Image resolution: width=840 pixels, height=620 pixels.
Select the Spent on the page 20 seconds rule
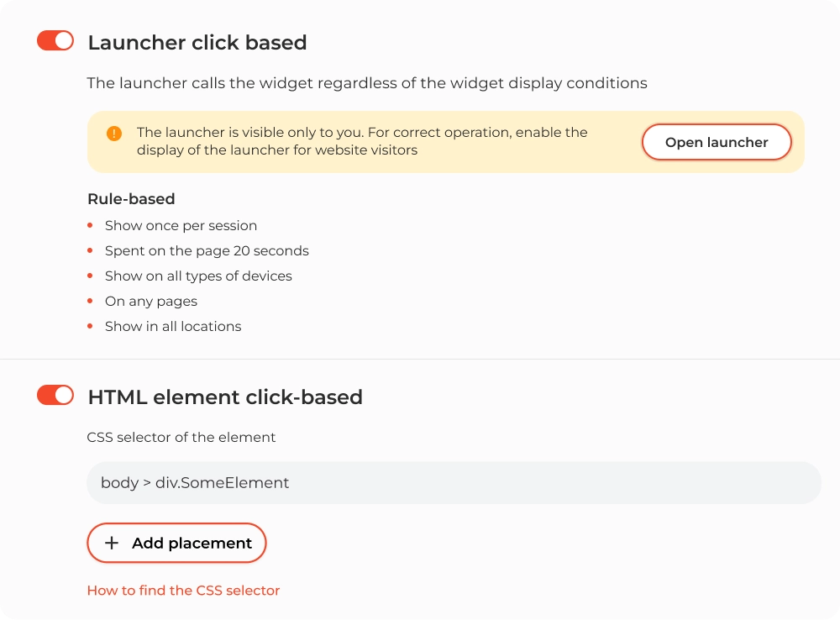tap(207, 251)
